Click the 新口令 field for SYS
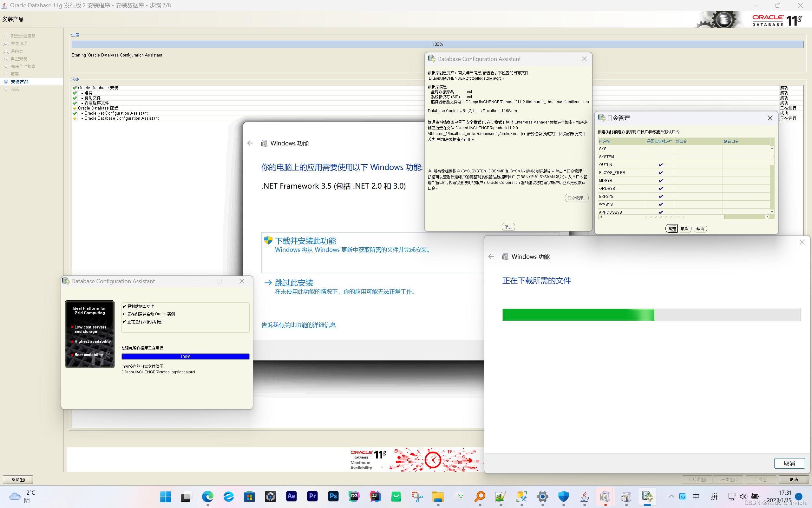Viewport: 812px width, 508px height. pos(698,149)
